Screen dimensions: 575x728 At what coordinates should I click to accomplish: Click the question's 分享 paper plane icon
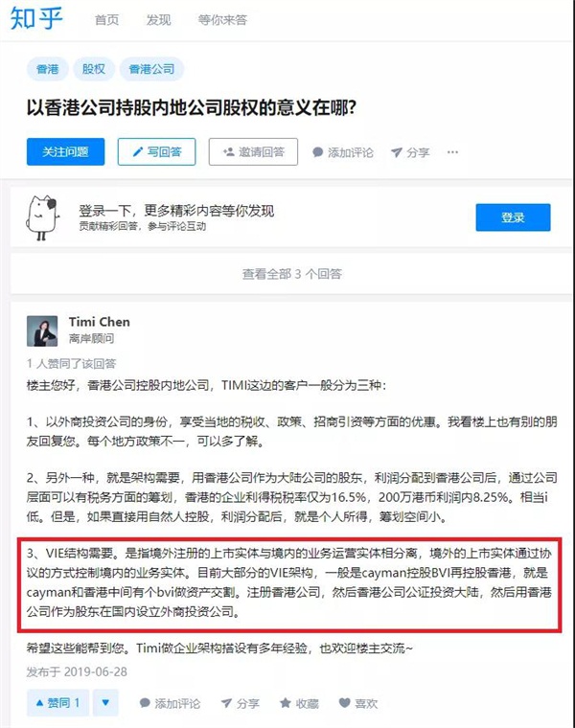396,152
